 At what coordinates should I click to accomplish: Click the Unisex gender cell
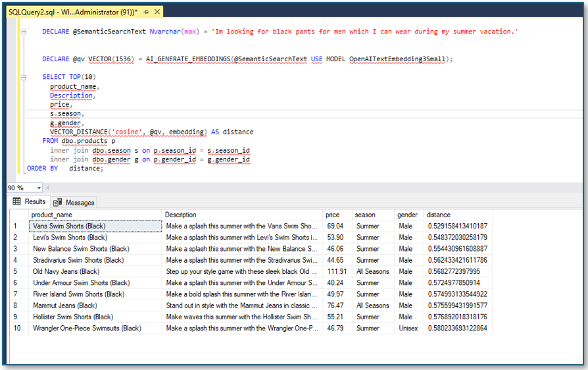pyautogui.click(x=408, y=328)
